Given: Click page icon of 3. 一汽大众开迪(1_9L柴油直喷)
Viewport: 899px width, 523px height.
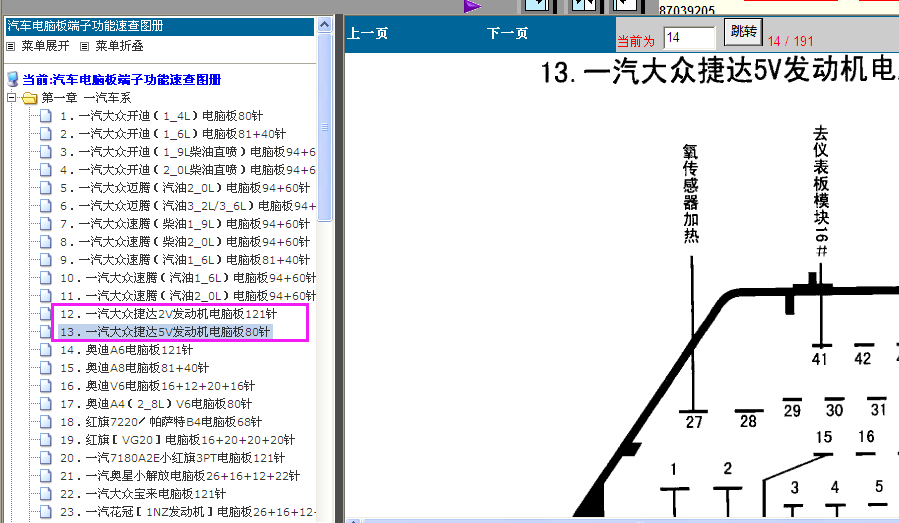Looking at the screenshot, I should coord(46,152).
